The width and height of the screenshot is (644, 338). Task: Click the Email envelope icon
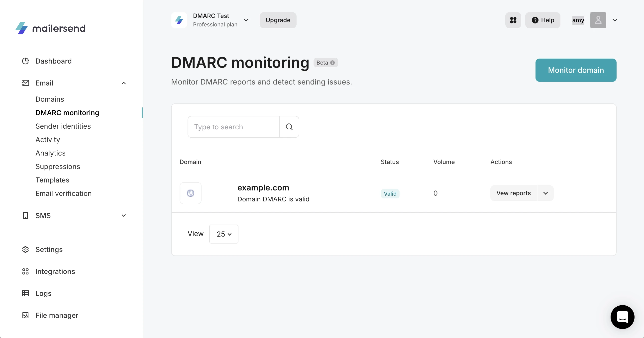[x=25, y=83]
